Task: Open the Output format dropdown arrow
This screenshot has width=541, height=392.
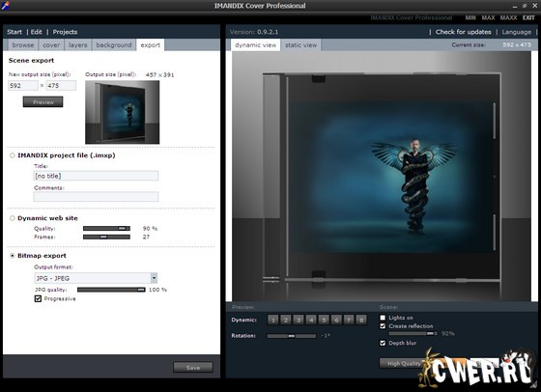Action: pyautogui.click(x=154, y=278)
